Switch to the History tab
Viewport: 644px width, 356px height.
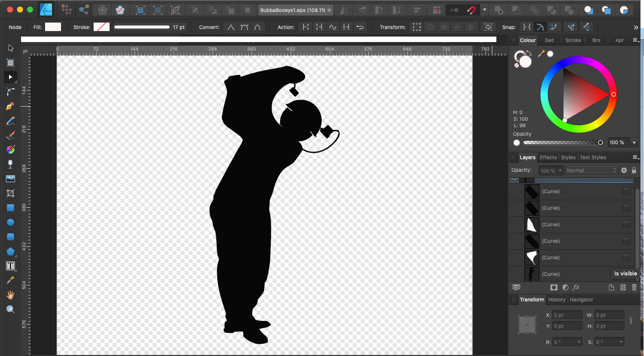pyautogui.click(x=556, y=299)
